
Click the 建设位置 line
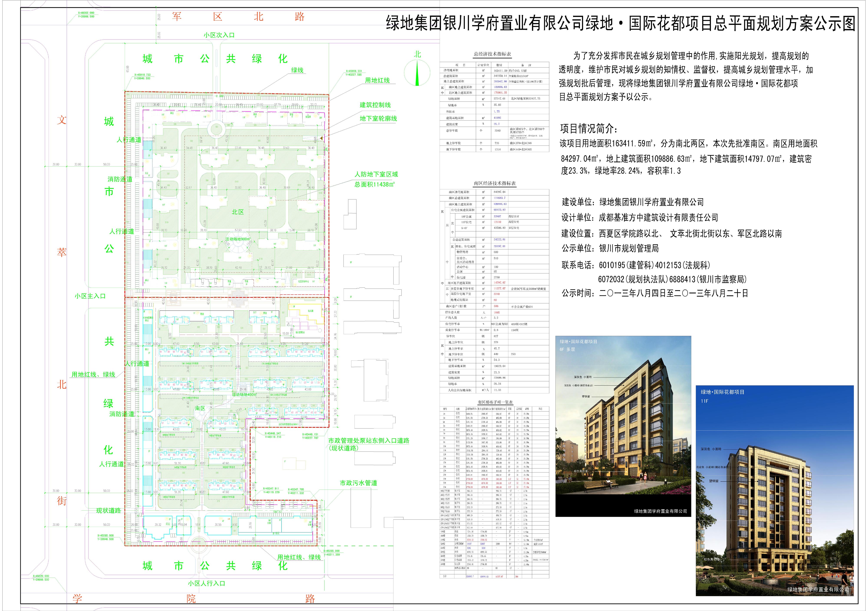click(672, 233)
